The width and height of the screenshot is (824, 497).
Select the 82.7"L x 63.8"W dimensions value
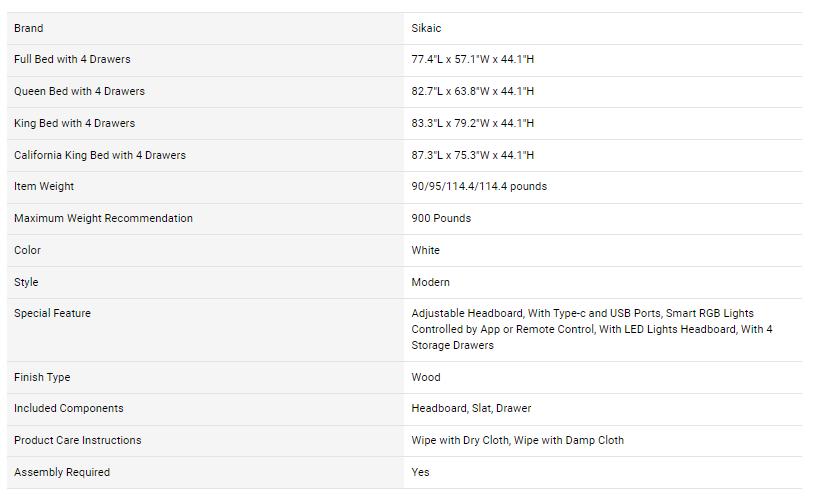(x=472, y=92)
